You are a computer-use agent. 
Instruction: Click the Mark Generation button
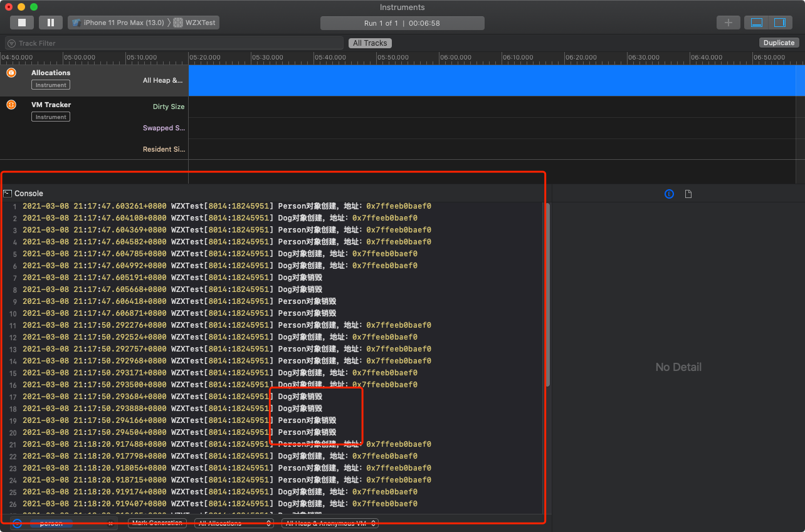click(157, 523)
